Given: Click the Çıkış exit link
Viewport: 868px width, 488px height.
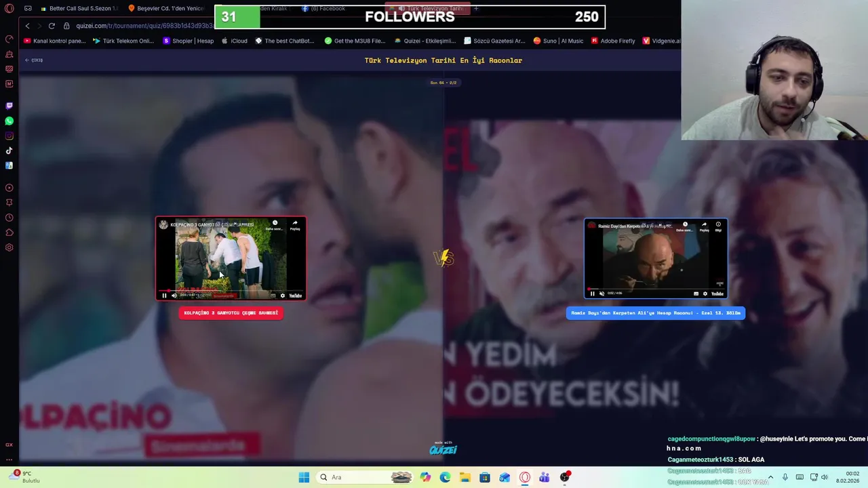Looking at the screenshot, I should pyautogui.click(x=34, y=60).
